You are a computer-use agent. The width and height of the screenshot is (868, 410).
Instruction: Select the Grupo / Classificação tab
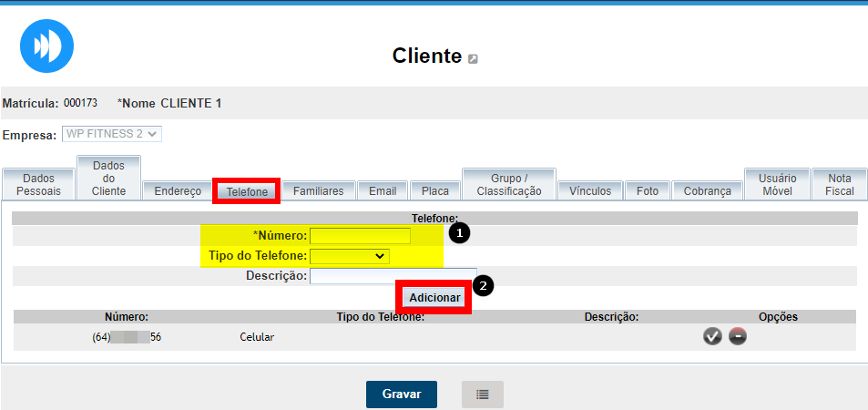(509, 185)
